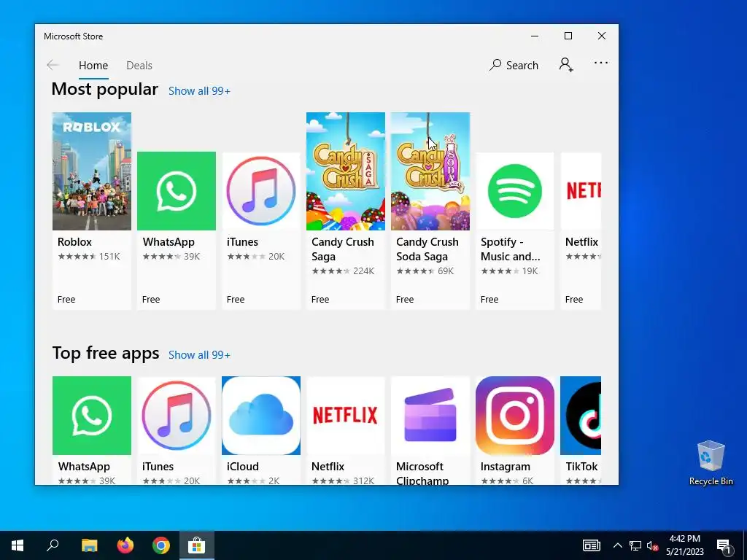Go back with the back arrow

[53, 65]
